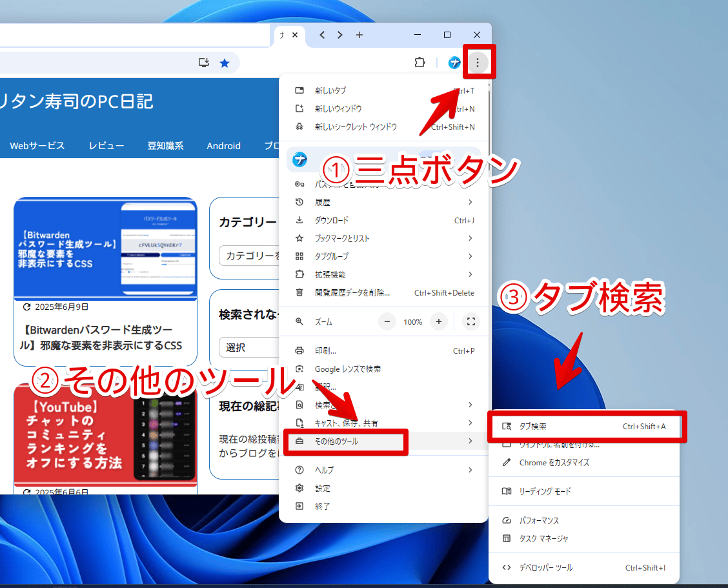Viewport: 728px width, 588px height.
Task: Select 印刷 menu item
Action: click(x=383, y=350)
